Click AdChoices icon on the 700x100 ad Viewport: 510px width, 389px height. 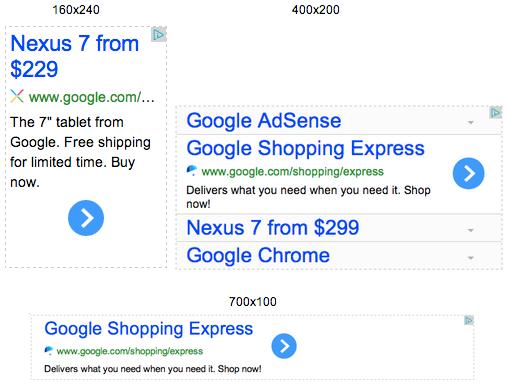point(469,321)
